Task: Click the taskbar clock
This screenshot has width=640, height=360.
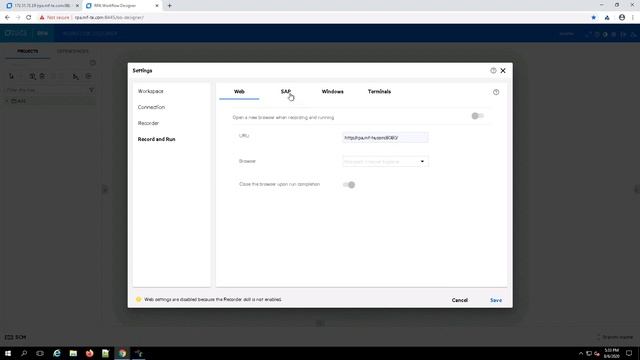Action: (611, 353)
